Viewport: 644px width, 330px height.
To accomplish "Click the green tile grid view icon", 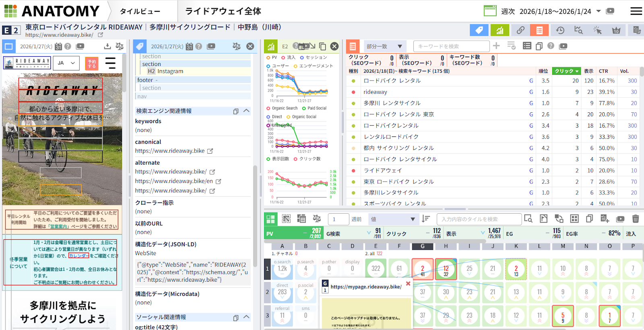I will [x=271, y=219].
